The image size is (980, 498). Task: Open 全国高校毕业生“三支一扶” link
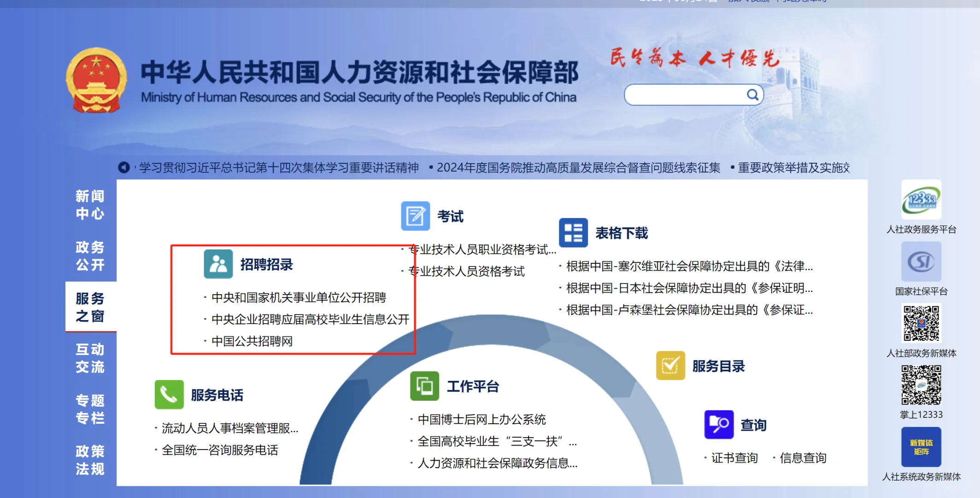pos(497,441)
